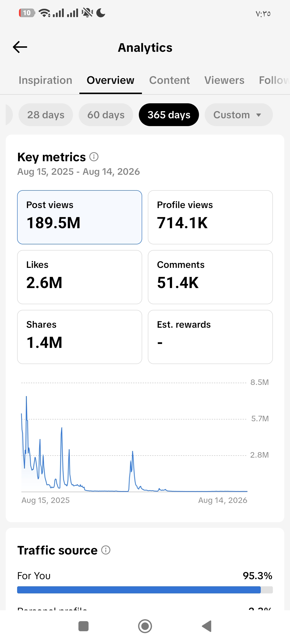Open the Inspiration tab
The height and width of the screenshot is (644, 290).
coord(46,80)
